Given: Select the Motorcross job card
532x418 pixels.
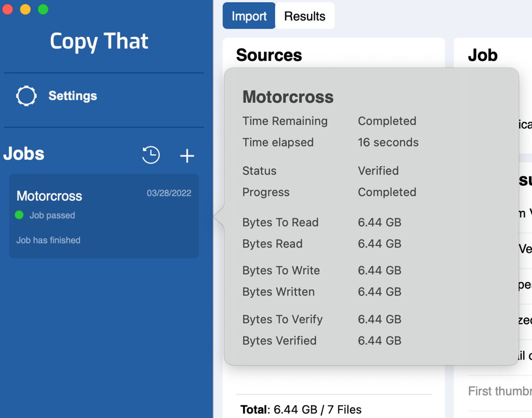Looking at the screenshot, I should pos(104,216).
